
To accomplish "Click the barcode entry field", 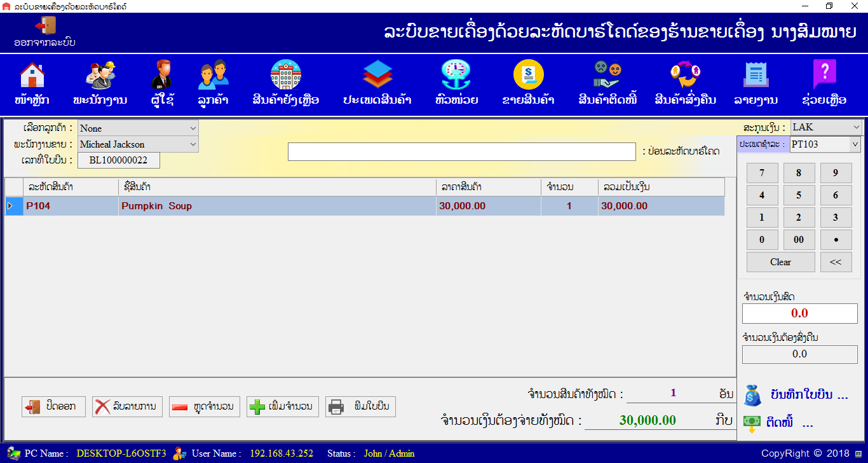I will coord(461,151).
